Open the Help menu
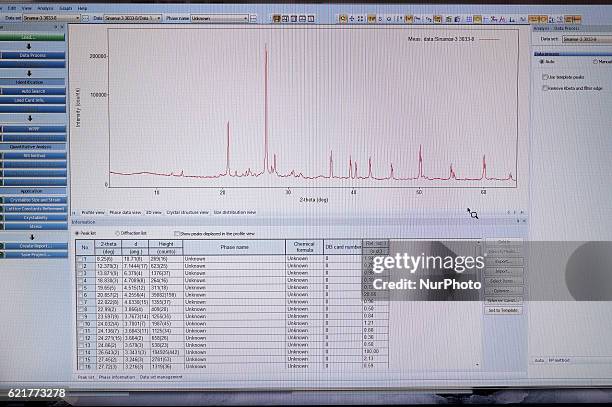The height and width of the screenshot is (407, 612). coord(82,8)
